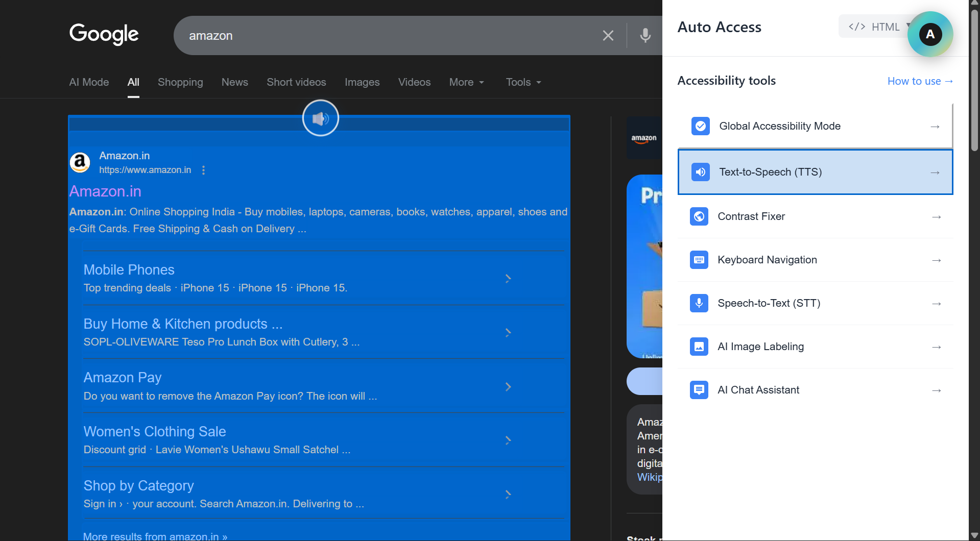Open the Tools dropdown

click(523, 82)
